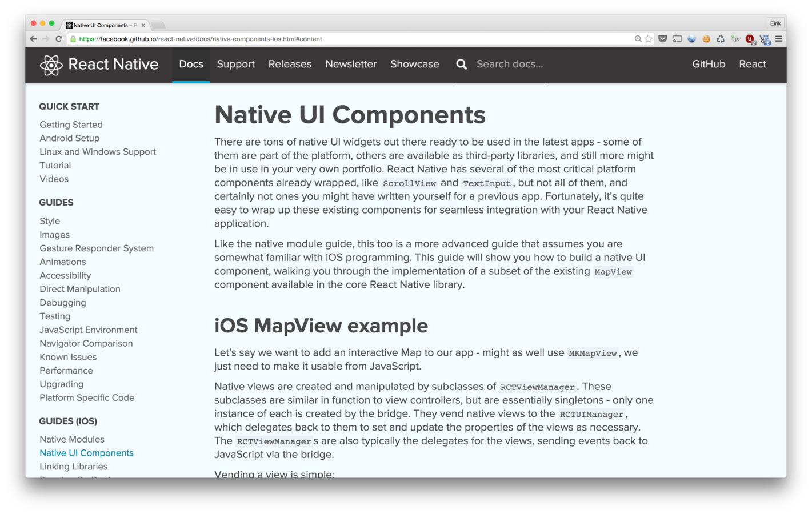Viewport: 812px width, 514px height.
Task: Click the zoom magnifier icon in address bar
Action: 638,39
